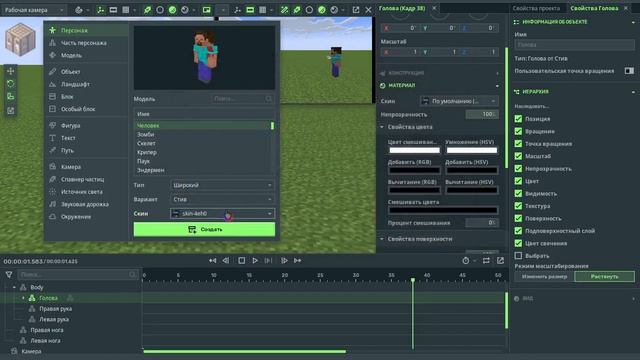The width and height of the screenshot is (640, 360).
Task: Play the animation
Action: click(255, 260)
